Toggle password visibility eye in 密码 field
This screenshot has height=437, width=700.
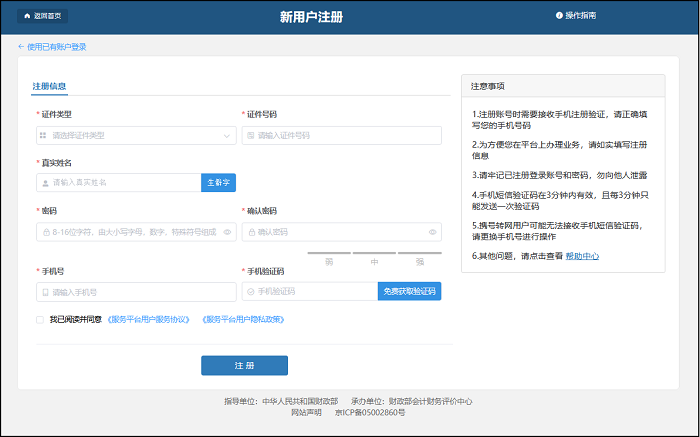tap(227, 232)
